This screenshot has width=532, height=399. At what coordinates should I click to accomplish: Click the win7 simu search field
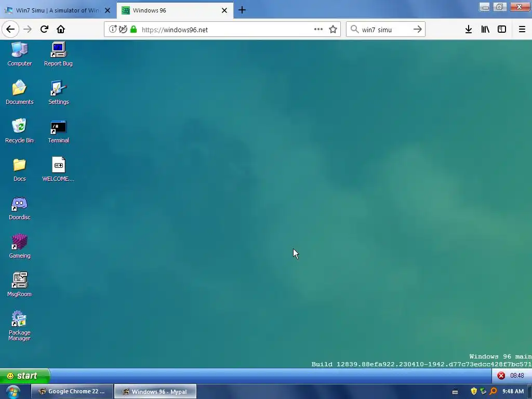point(385,30)
